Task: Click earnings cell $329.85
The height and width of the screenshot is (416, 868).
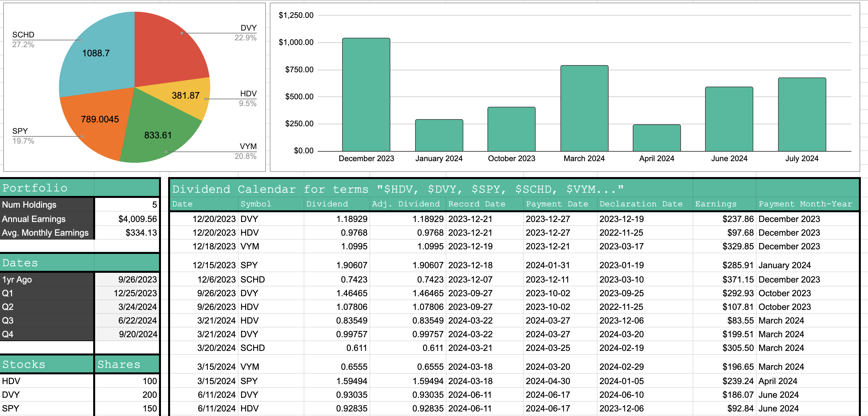Action: pyautogui.click(x=724, y=246)
